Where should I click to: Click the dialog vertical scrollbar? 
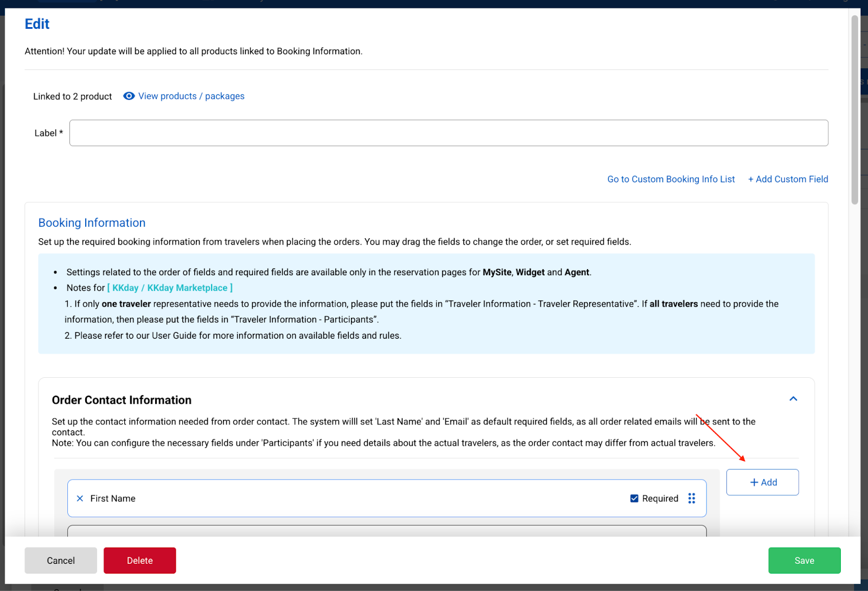coord(855,110)
